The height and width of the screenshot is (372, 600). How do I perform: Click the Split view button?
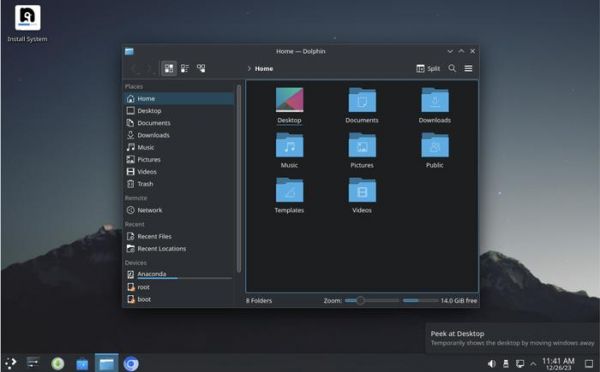428,69
